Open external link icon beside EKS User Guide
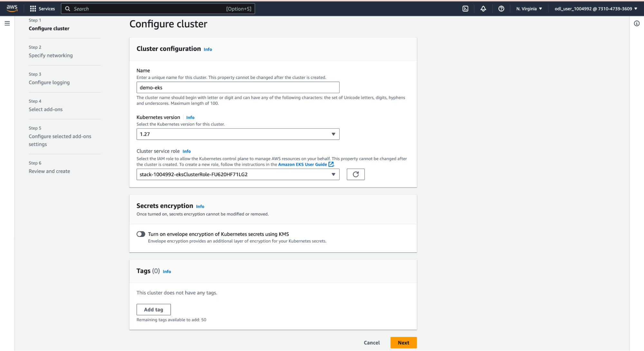Viewport: 644px width, 351px height. [x=331, y=164]
